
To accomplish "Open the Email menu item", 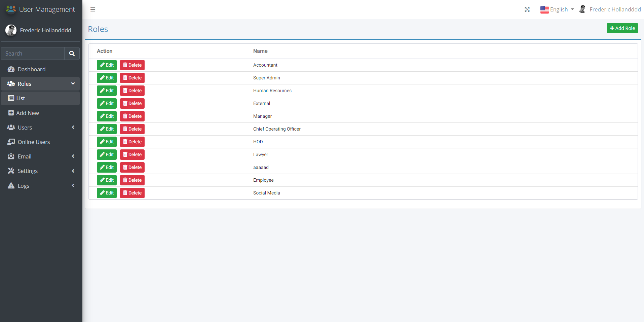I will coord(40,156).
